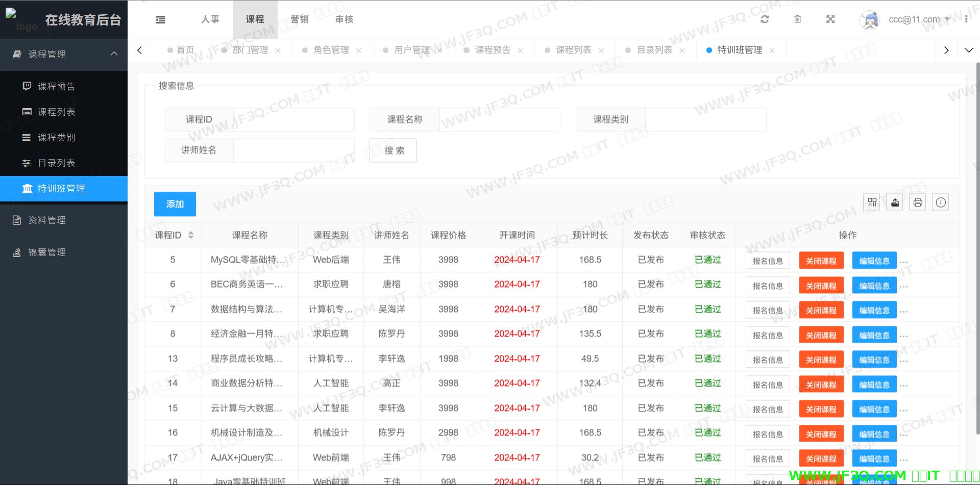
Task: Open the vertical dots menu top right
Action: pos(966,19)
